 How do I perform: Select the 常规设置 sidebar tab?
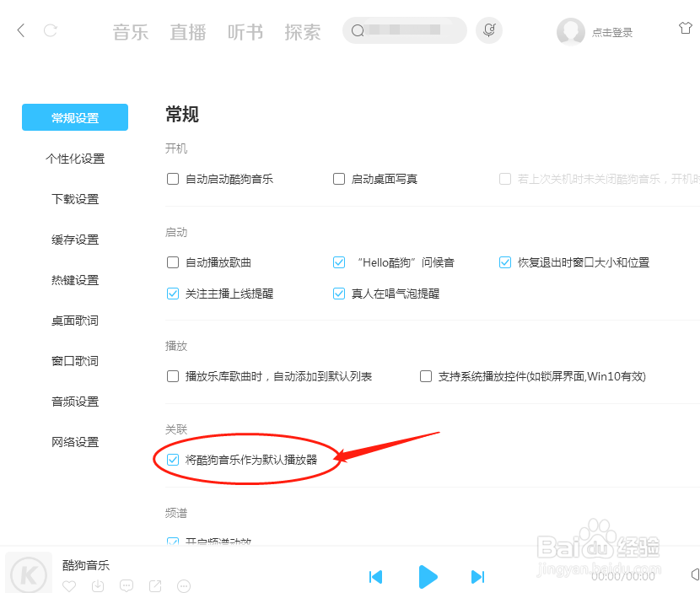pos(75,117)
